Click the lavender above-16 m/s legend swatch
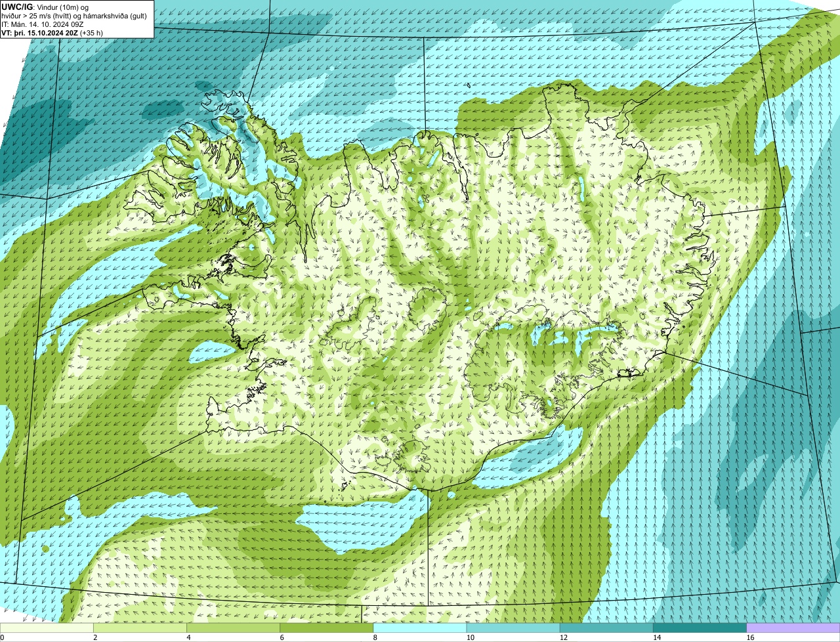 pos(793,628)
